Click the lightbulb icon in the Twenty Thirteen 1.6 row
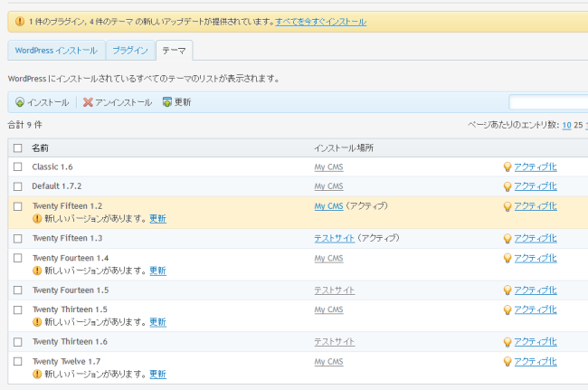The width and height of the screenshot is (588, 390). click(x=507, y=342)
